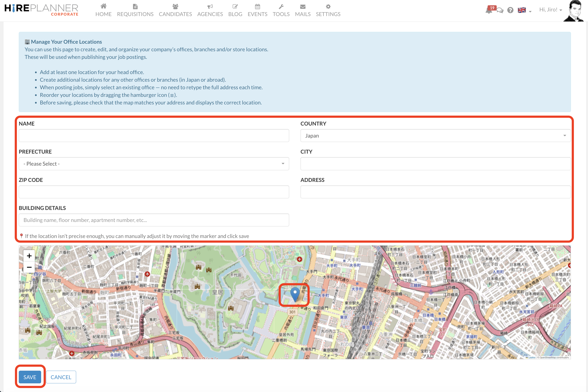Click the blue map location marker
The width and height of the screenshot is (588, 392).
[295, 294]
